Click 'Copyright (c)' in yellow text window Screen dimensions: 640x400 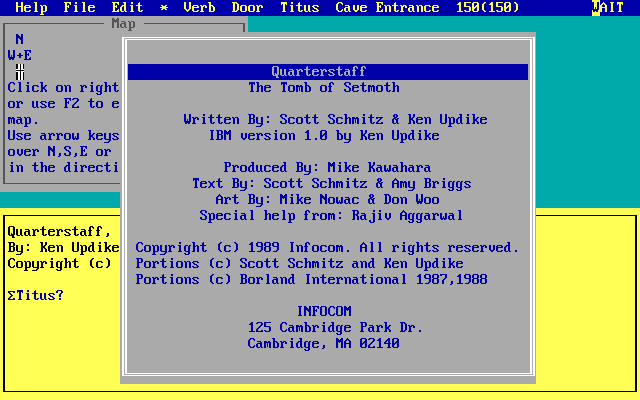pyautogui.click(x=59, y=263)
